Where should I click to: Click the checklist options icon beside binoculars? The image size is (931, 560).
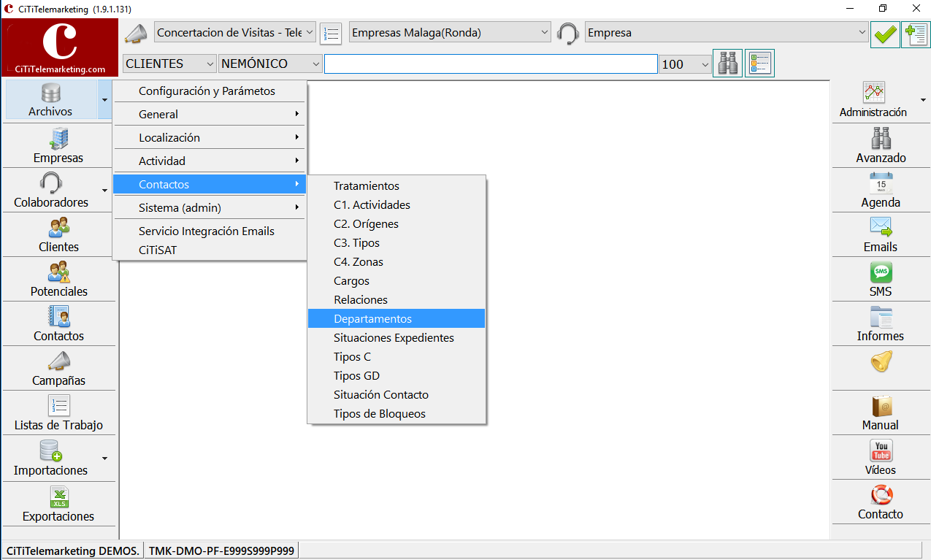(759, 64)
